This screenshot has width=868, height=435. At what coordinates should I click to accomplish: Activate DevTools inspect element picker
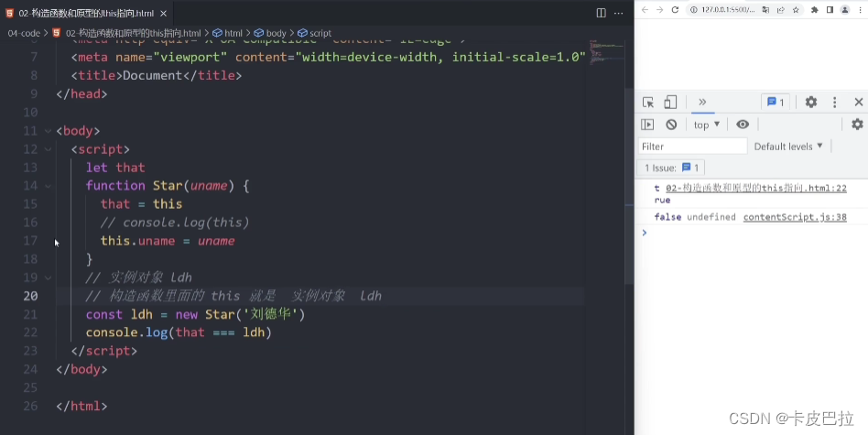tap(648, 103)
